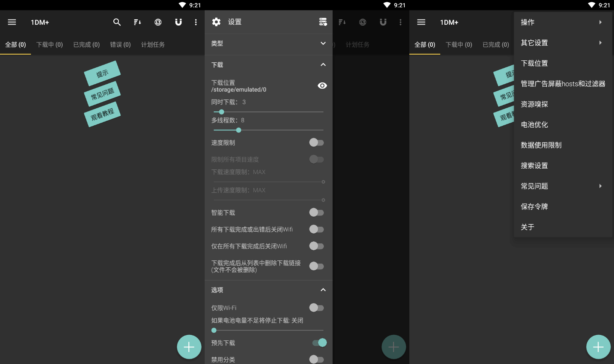Toggle 仅在所有下载完成后关闭Wifi switch

tap(316, 246)
